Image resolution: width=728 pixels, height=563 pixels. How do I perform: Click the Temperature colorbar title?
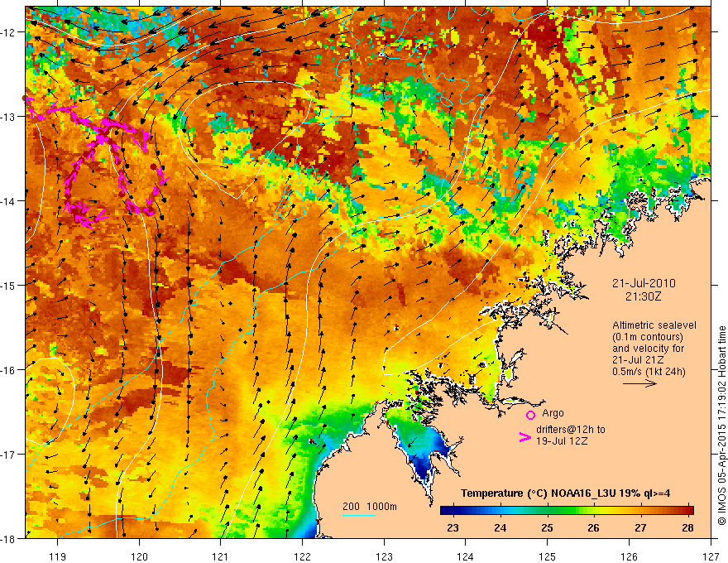[566, 493]
